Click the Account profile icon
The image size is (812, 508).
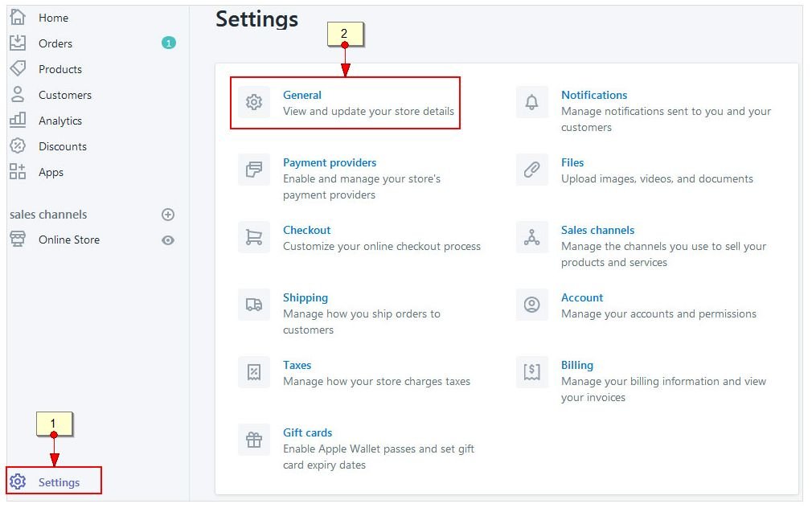tap(531, 305)
